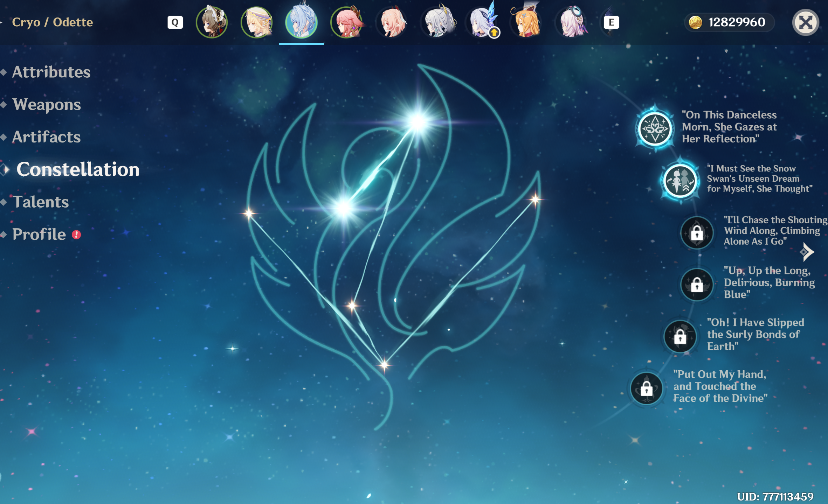Screen dimensions: 828x504
Task: Click the locked node beside 'I'll Chase the Shouting Wind'
Action: pyautogui.click(x=697, y=233)
